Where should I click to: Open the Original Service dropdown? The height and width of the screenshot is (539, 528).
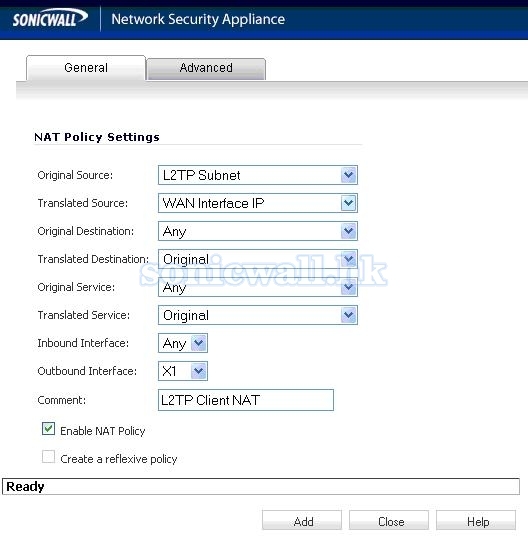(x=258, y=287)
